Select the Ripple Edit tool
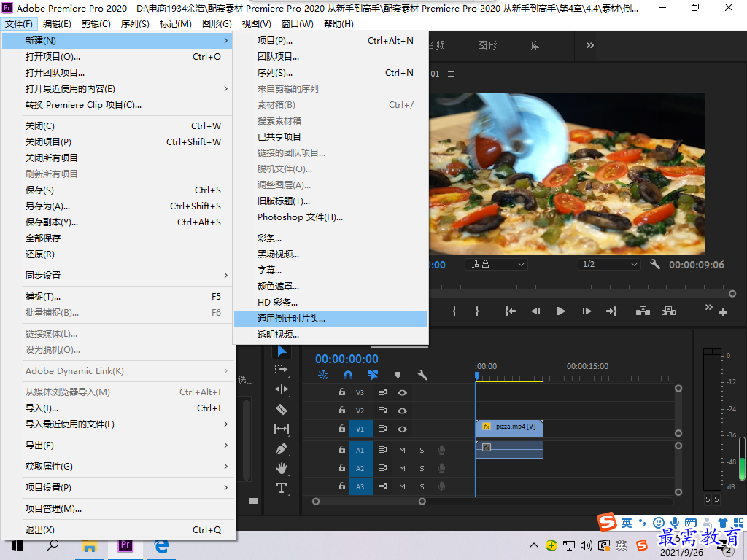Screen dimensions: 747x560 point(282,389)
